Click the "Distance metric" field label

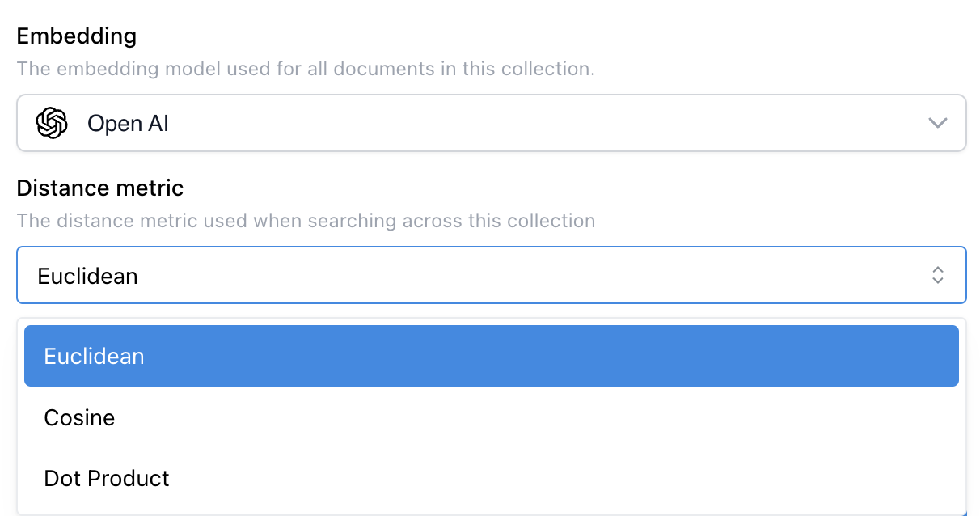click(100, 188)
